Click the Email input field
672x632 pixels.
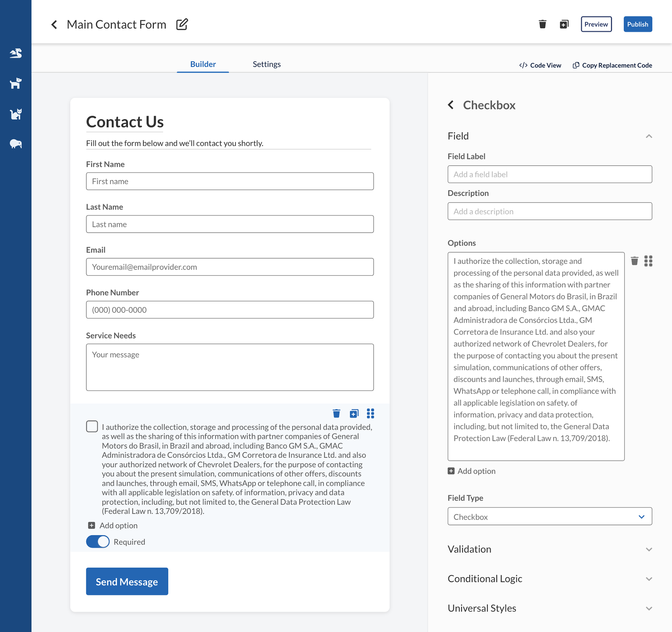[x=230, y=267]
